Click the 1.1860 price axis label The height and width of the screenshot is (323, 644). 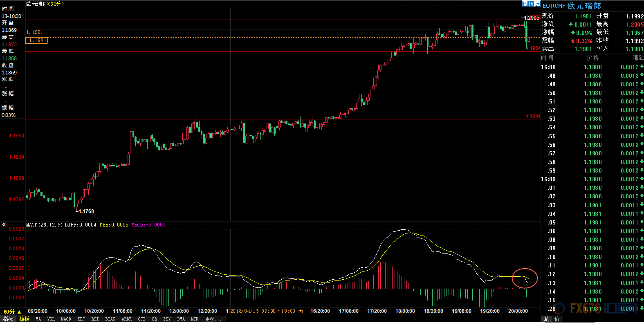[x=16, y=135]
